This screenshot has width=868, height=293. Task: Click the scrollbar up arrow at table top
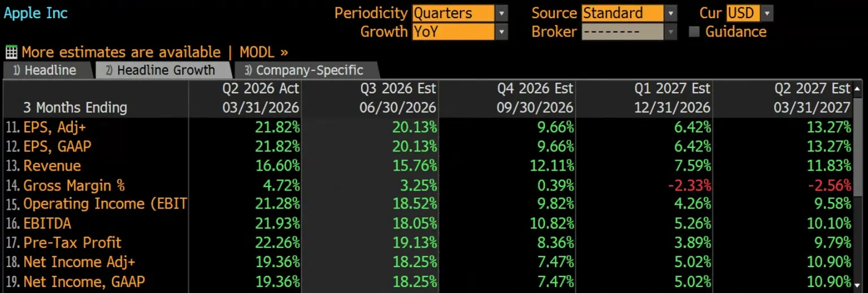click(858, 89)
